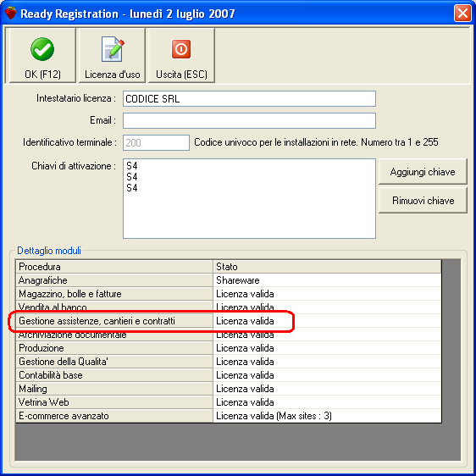
Task: Focus the Intestatario licenza text field
Action: pyautogui.click(x=249, y=98)
